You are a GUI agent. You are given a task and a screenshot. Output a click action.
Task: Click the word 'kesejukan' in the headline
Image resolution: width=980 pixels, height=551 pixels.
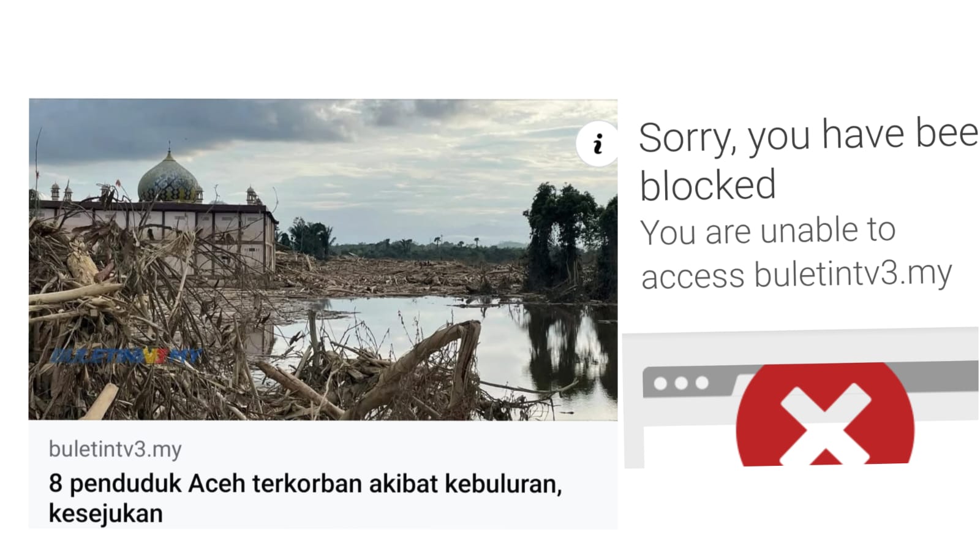pos(105,513)
